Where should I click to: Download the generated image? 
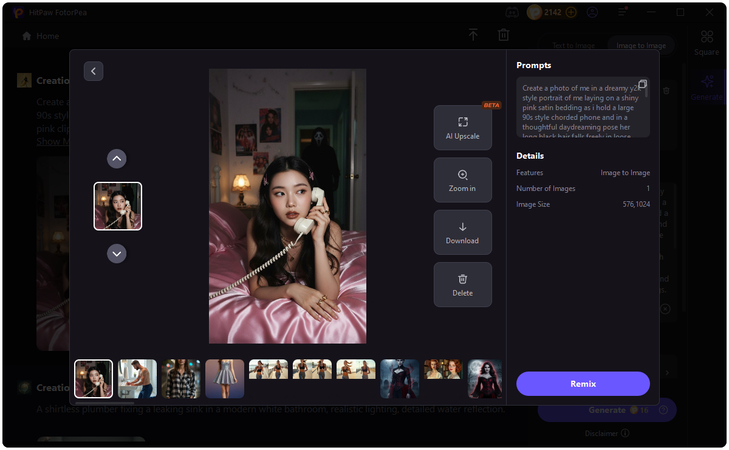click(x=463, y=232)
